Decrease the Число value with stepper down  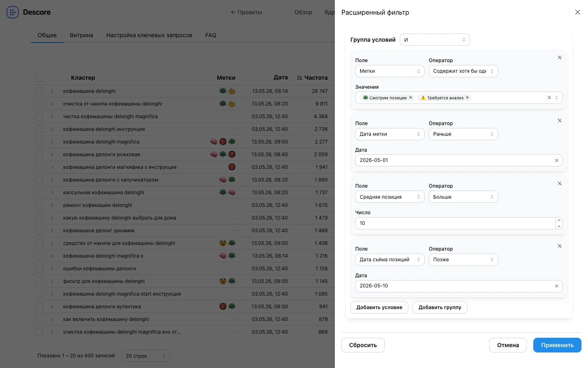(559, 226)
